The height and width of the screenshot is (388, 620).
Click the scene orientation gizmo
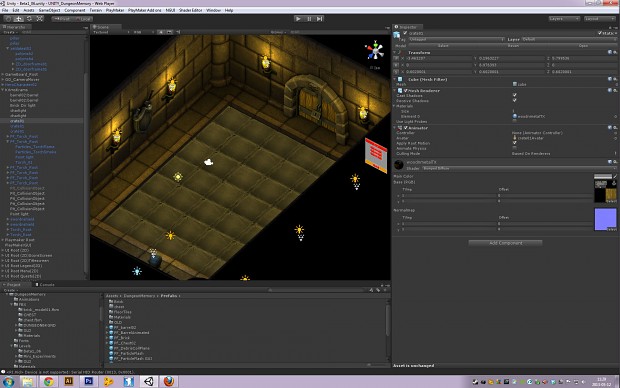pos(374,51)
